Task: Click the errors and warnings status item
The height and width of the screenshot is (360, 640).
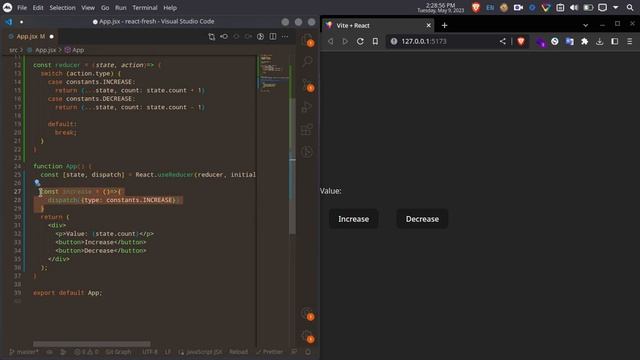Action: [x=87, y=352]
